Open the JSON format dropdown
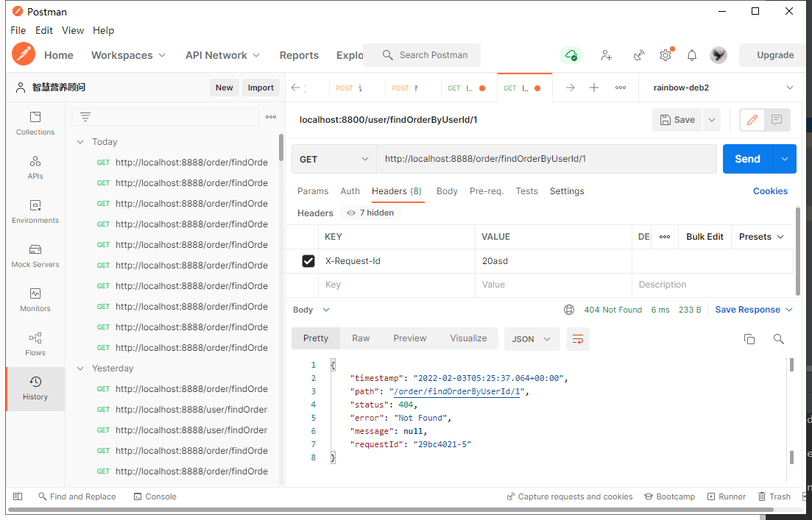Screen dimensions: 812x520 click(x=531, y=339)
